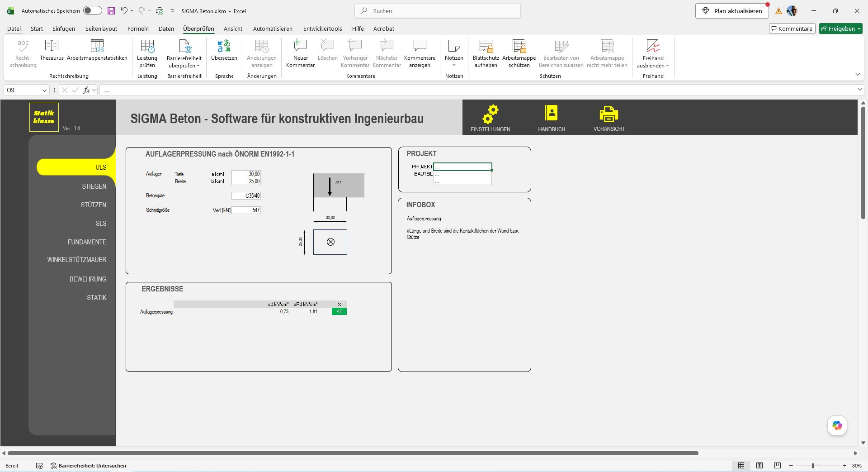
Task: Click the macro recording status bar icon
Action: [39, 466]
